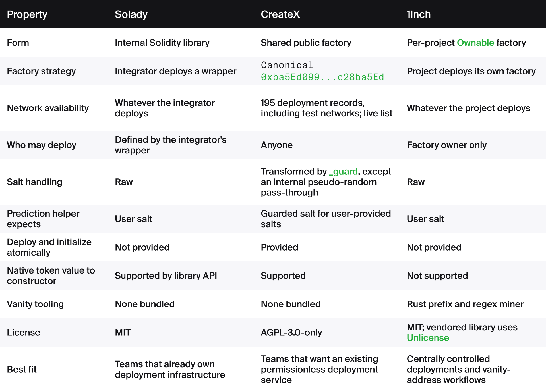The image size is (546, 392).
Task: Select the Vanity tooling row label
Action: tap(35, 304)
